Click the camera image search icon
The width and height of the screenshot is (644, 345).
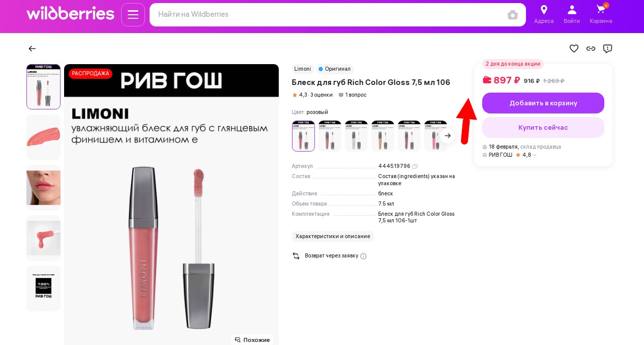tap(513, 15)
